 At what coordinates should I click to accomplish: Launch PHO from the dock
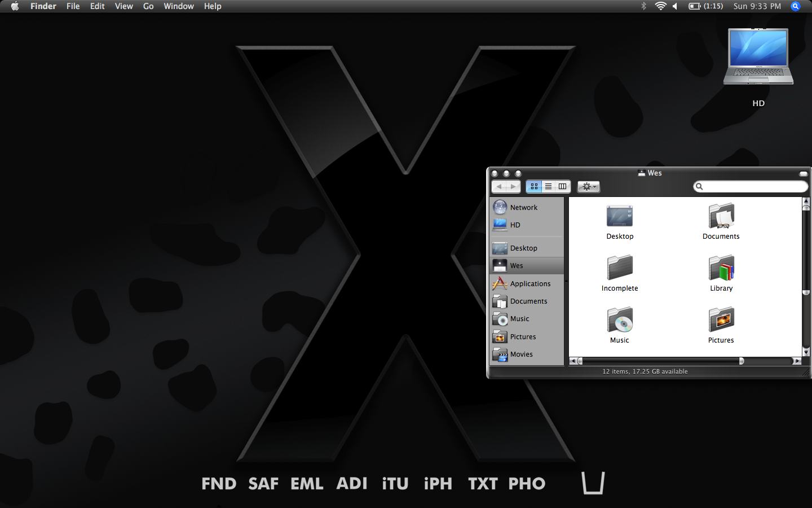527,484
